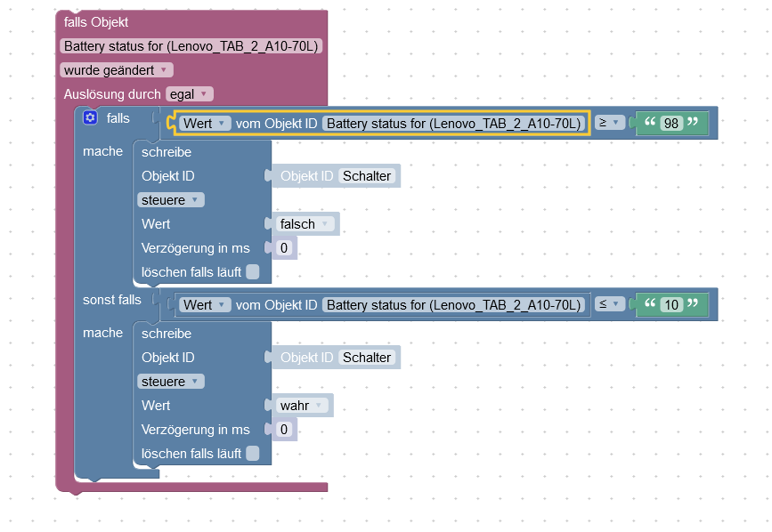This screenshot has height=532, width=772.
Task: Click the opening quote icon before 10
Action: tap(650, 302)
